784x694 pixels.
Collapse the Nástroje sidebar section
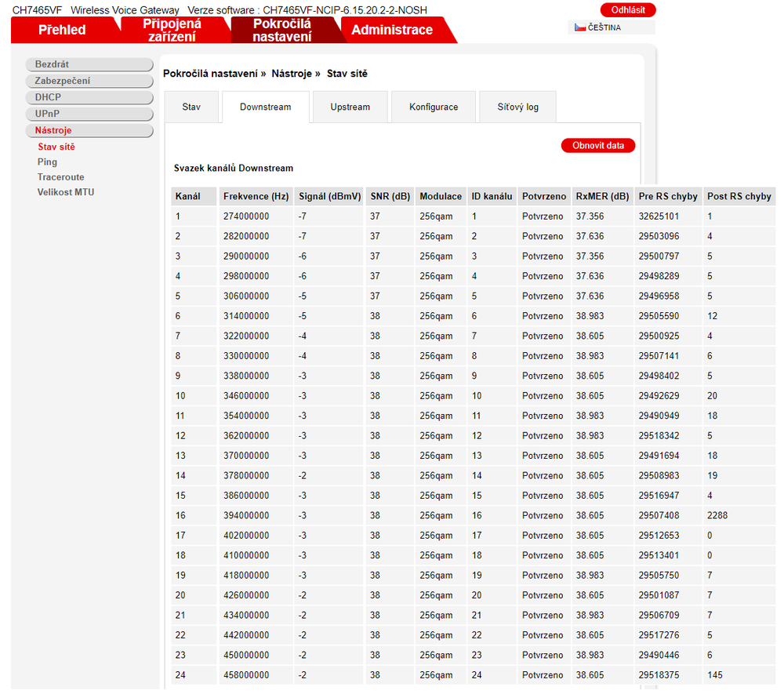coord(89,130)
